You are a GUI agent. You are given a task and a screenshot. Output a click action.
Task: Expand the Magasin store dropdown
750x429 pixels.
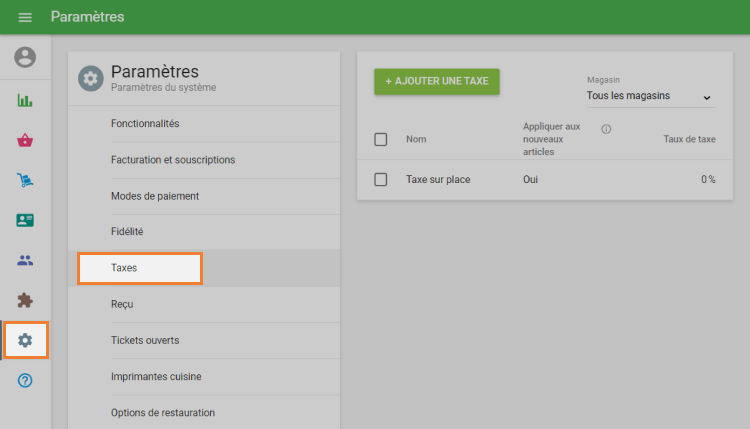[650, 97]
